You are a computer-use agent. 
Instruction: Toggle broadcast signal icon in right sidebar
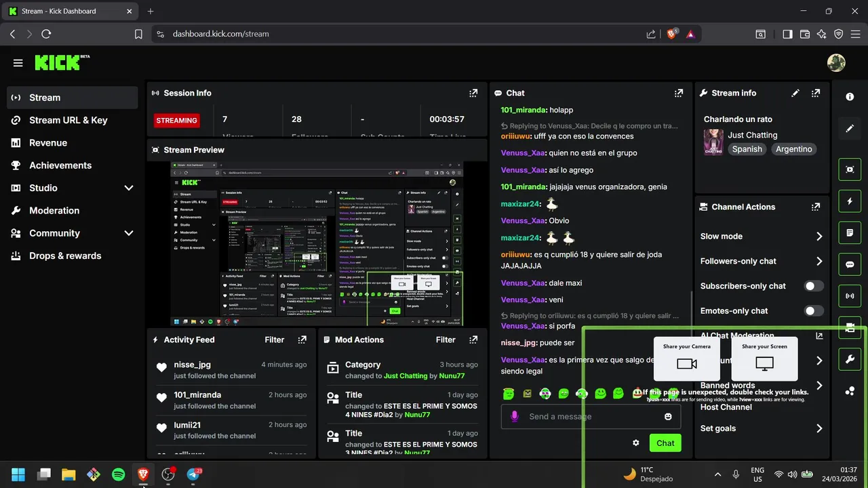850,296
